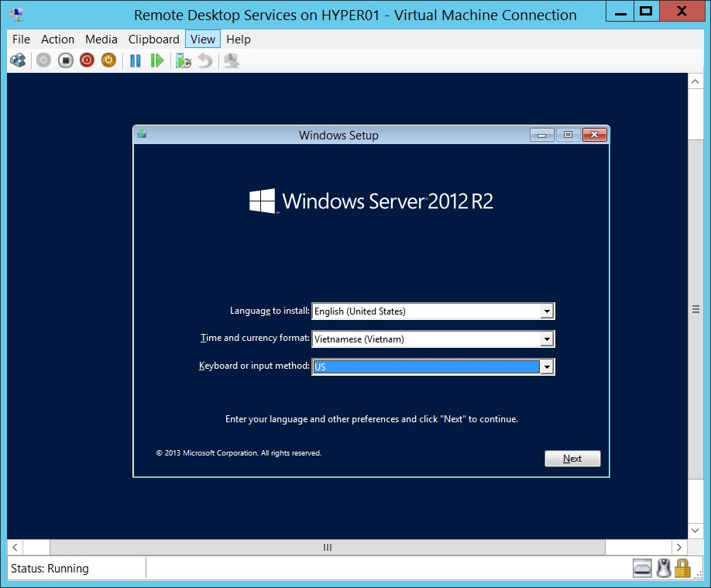This screenshot has width=711, height=588.
Task: Close the Windows Setup dialog
Action: tap(595, 135)
